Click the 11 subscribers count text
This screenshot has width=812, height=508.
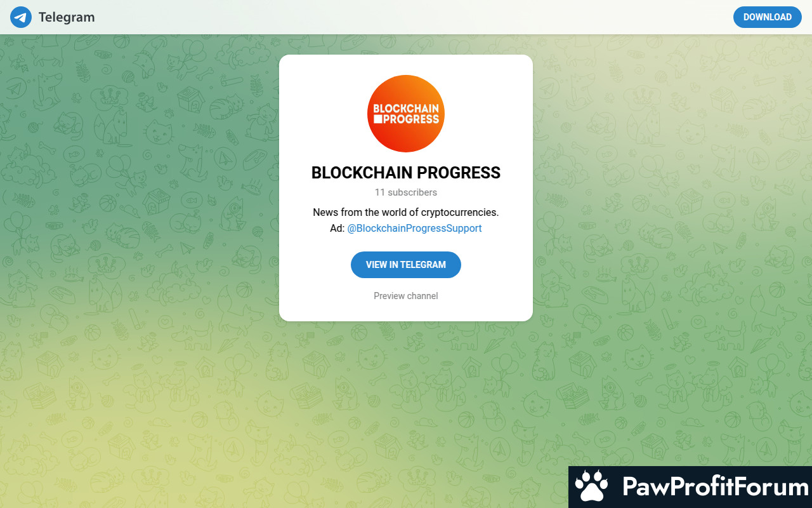point(406,192)
